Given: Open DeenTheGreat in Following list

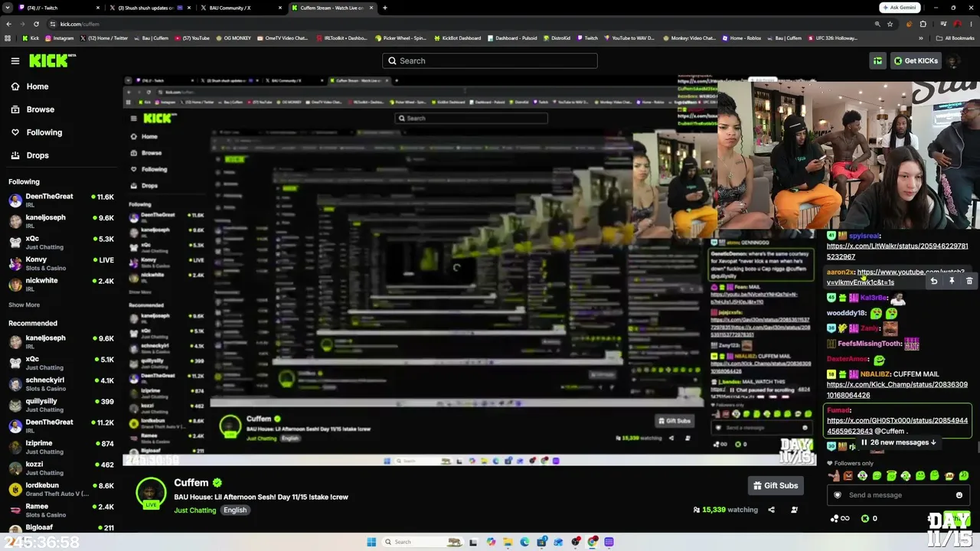Looking at the screenshot, I should tap(61, 201).
